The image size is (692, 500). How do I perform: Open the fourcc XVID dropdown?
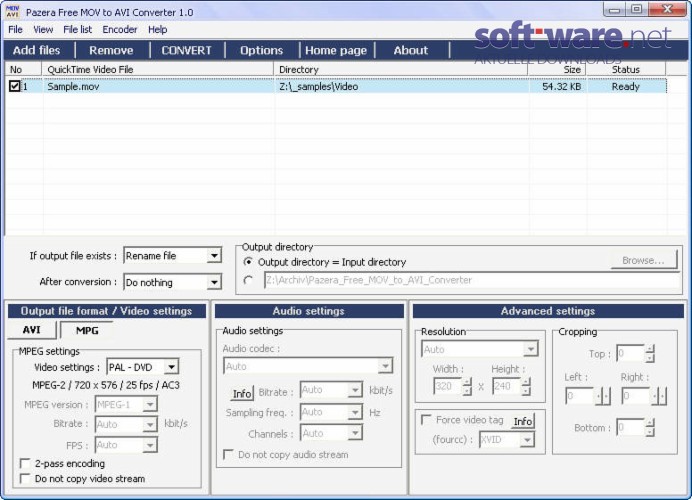tap(527, 440)
